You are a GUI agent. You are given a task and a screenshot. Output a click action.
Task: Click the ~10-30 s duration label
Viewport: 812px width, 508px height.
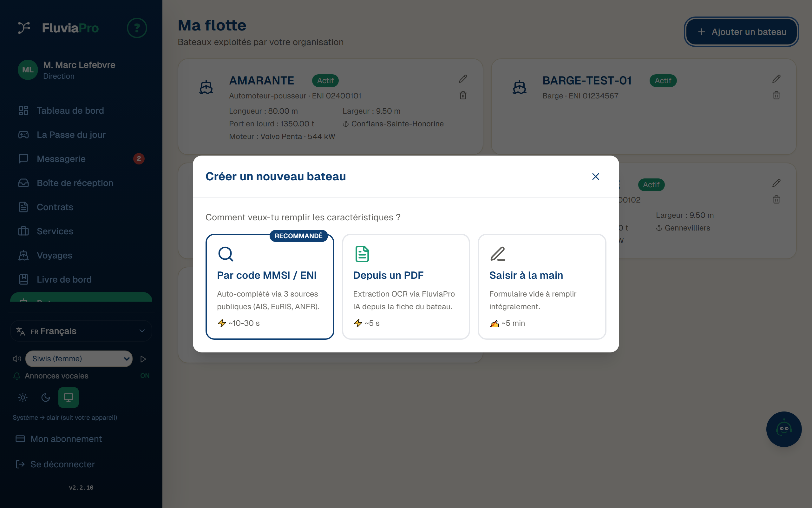244,323
